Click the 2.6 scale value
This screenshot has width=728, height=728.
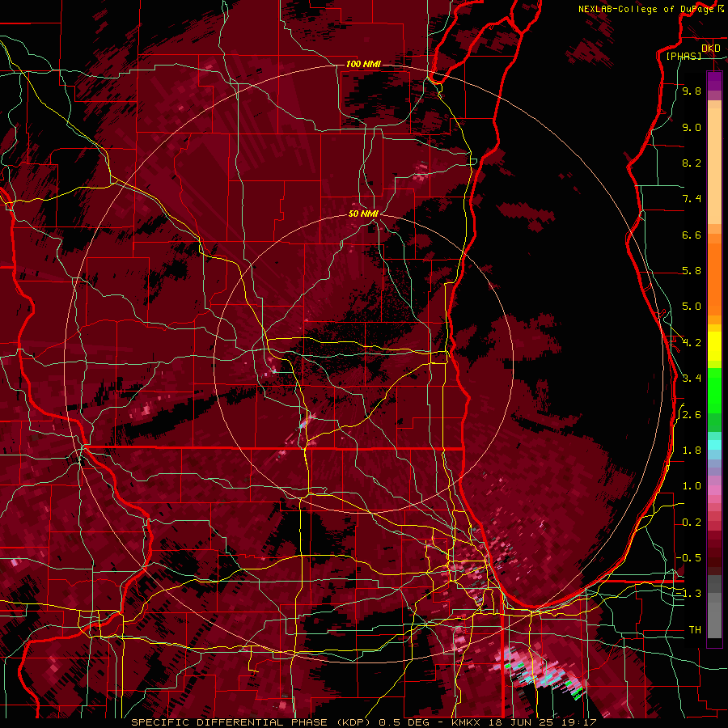point(692,415)
